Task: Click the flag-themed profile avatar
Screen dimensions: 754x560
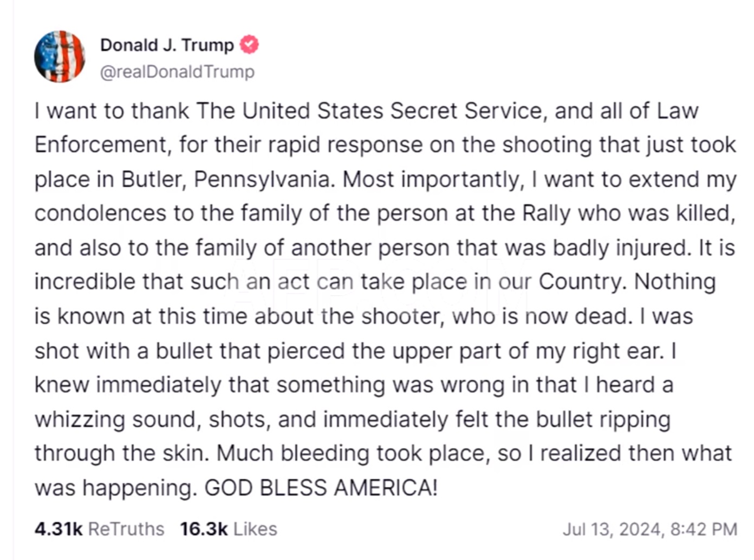Action: pyautogui.click(x=60, y=56)
